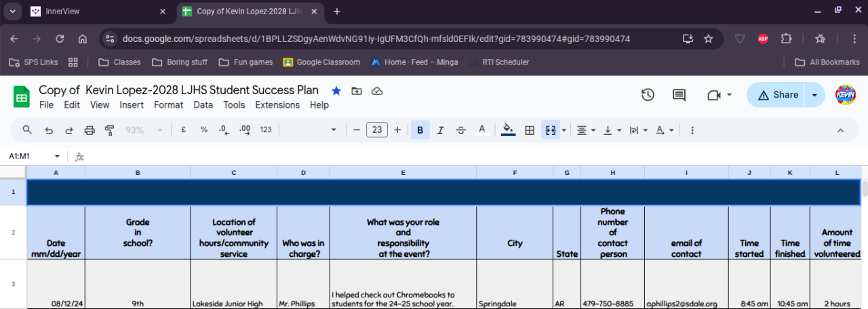Open the Name box dropdown arrow
This screenshot has width=868, height=309.
pos(57,157)
